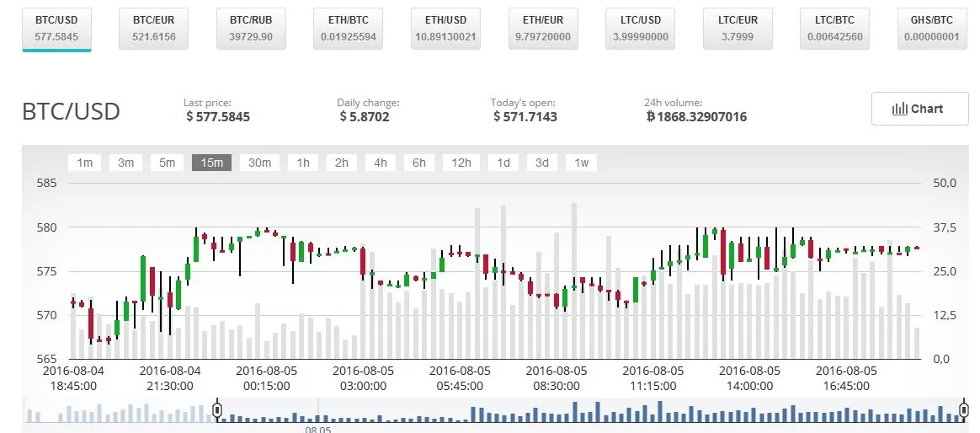The width and height of the screenshot is (980, 433).
Task: Click the 575 price axis label
Action: point(47,271)
